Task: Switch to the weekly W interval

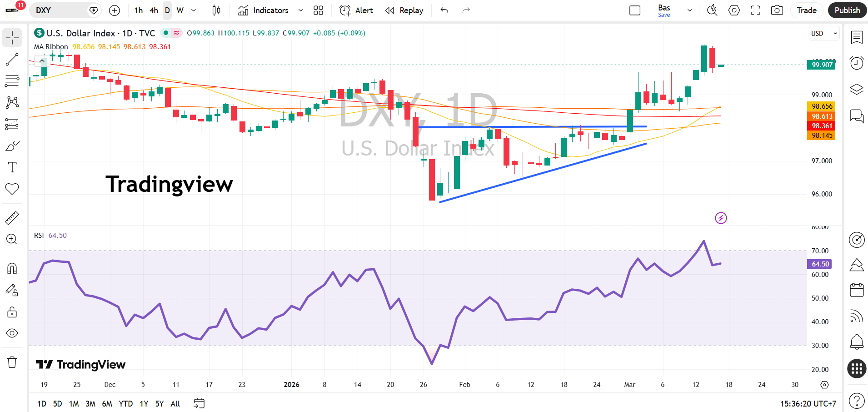Action: (180, 10)
